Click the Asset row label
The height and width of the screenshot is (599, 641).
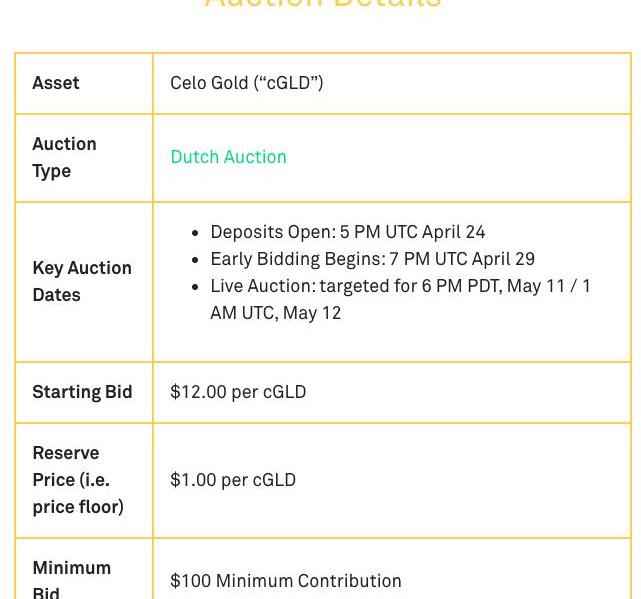click(x=56, y=83)
